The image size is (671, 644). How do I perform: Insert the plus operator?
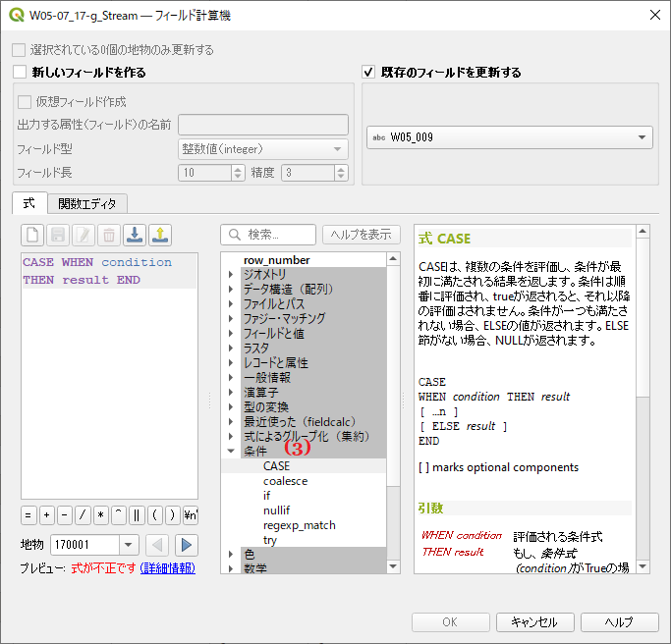click(46, 515)
